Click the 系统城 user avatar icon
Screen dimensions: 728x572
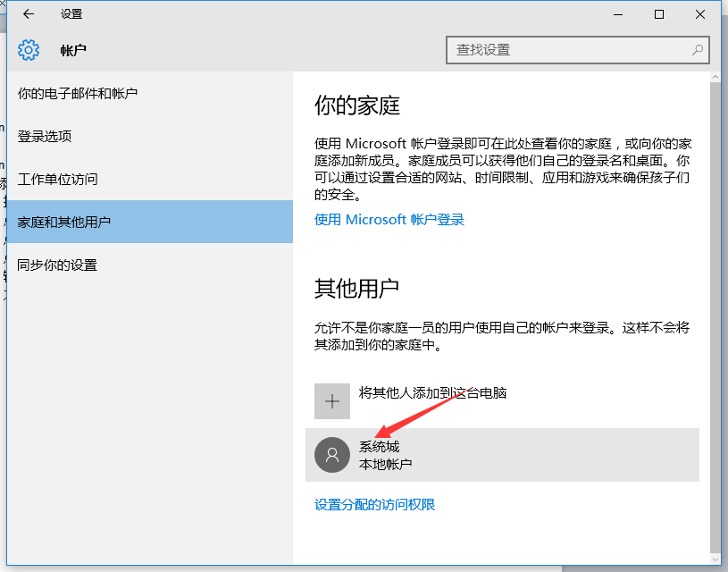(332, 455)
